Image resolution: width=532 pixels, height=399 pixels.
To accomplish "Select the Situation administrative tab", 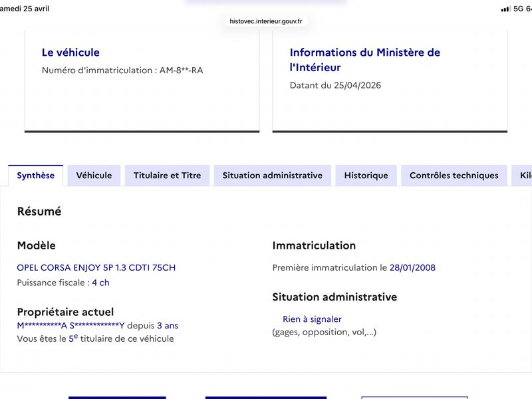I will tap(273, 176).
